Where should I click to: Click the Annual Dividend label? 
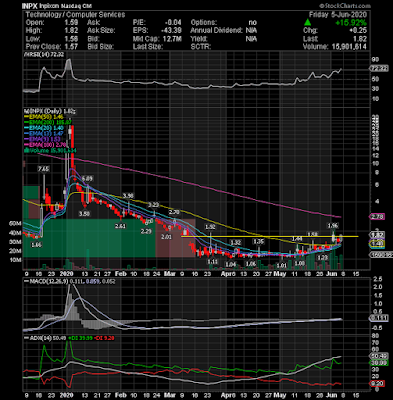pos(216,31)
